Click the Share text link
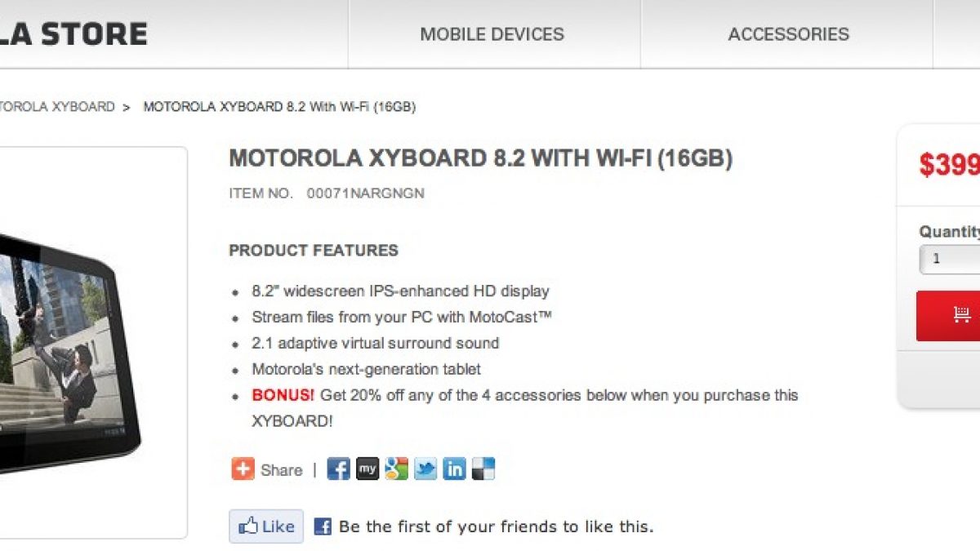Screen dimensions: 980x551 [x=281, y=470]
